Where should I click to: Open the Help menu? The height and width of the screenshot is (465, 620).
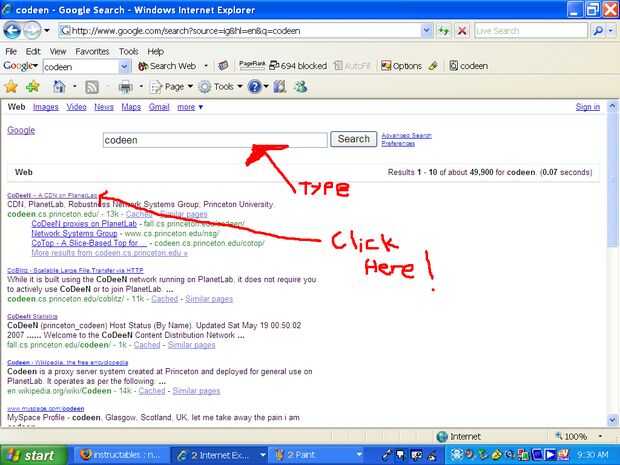pyautogui.click(x=155, y=51)
